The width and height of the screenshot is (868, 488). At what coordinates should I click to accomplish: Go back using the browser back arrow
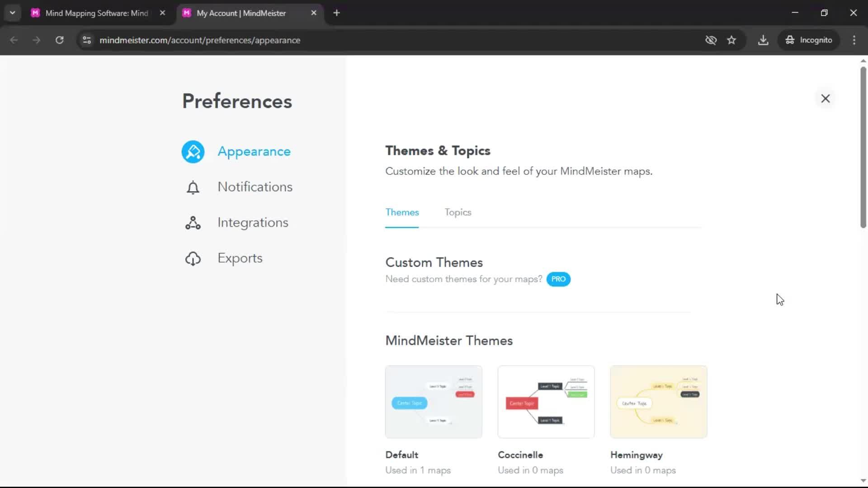click(14, 40)
